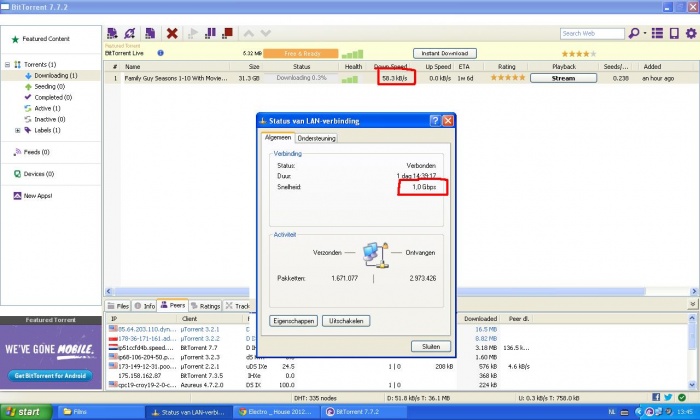
Task: Click the Start torrent play icon
Action: pyautogui.click(x=193, y=33)
